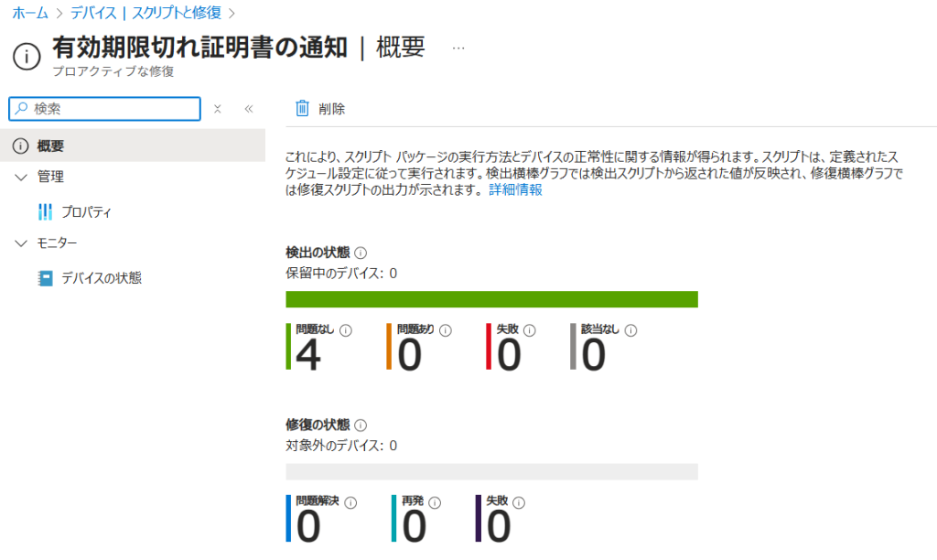Screen dimensions: 937x560
Task: Click info icon next to 検出の状態
Action: pos(361,253)
